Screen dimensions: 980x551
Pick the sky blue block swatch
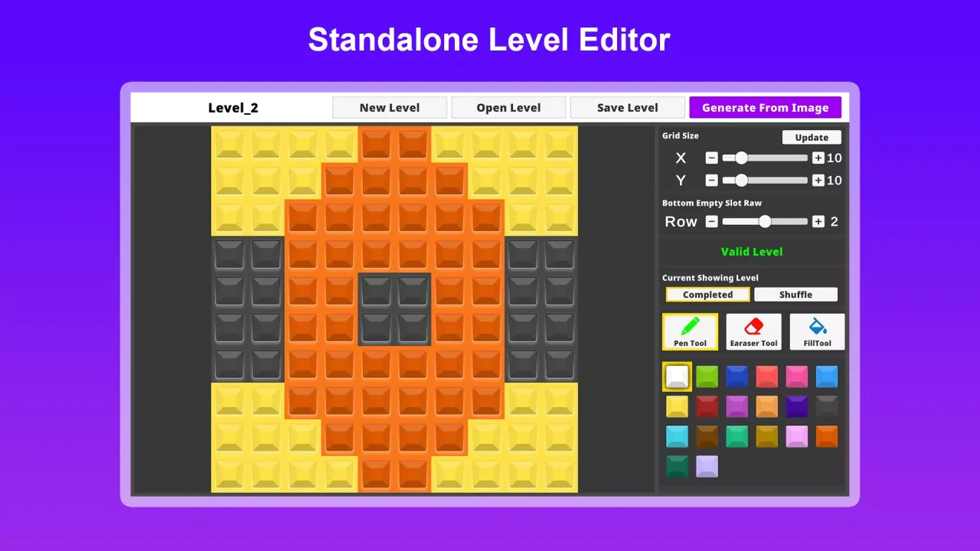point(826,377)
